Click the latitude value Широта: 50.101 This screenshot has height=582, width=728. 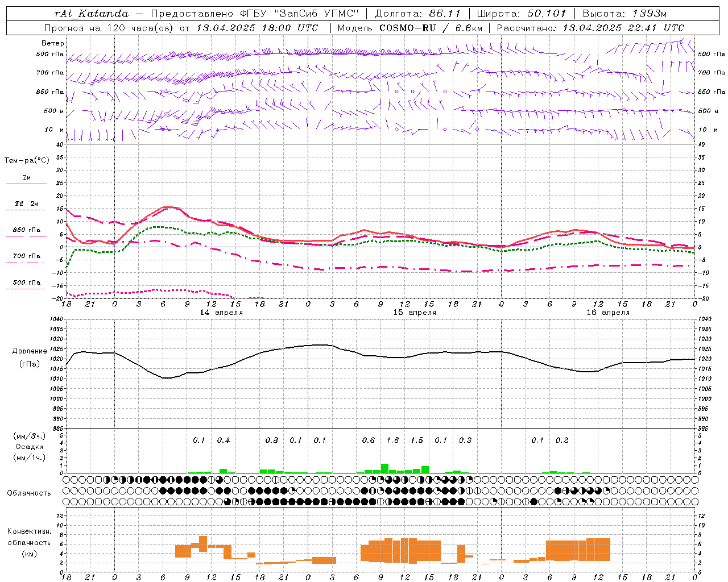(x=522, y=14)
